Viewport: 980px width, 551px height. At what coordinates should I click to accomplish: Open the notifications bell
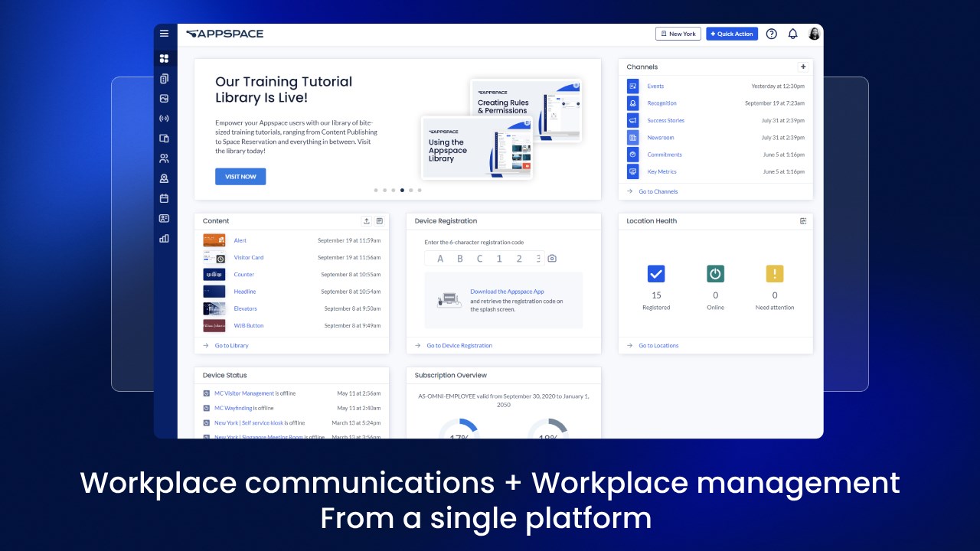pyautogui.click(x=792, y=34)
